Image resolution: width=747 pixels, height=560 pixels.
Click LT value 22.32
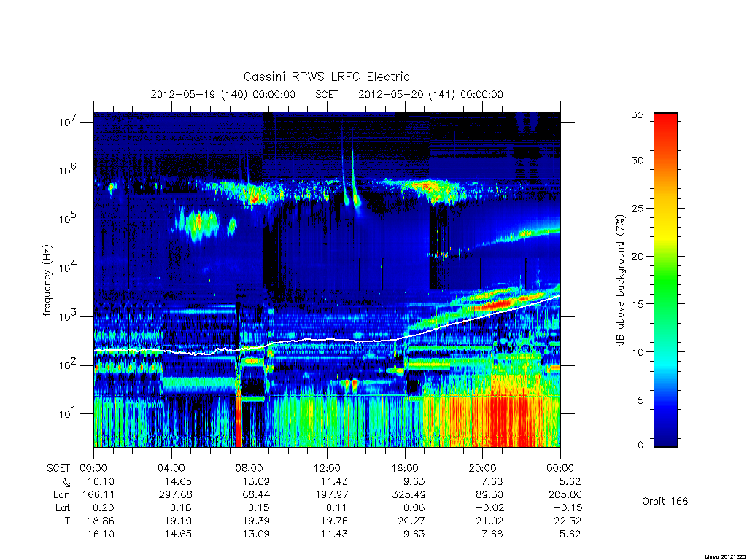coord(568,521)
